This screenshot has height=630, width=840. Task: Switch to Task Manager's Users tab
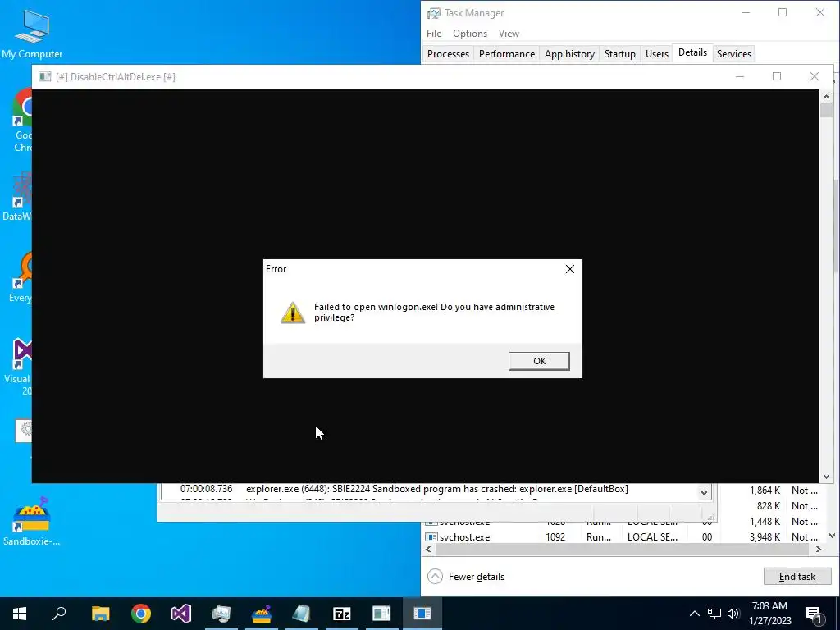pos(657,54)
